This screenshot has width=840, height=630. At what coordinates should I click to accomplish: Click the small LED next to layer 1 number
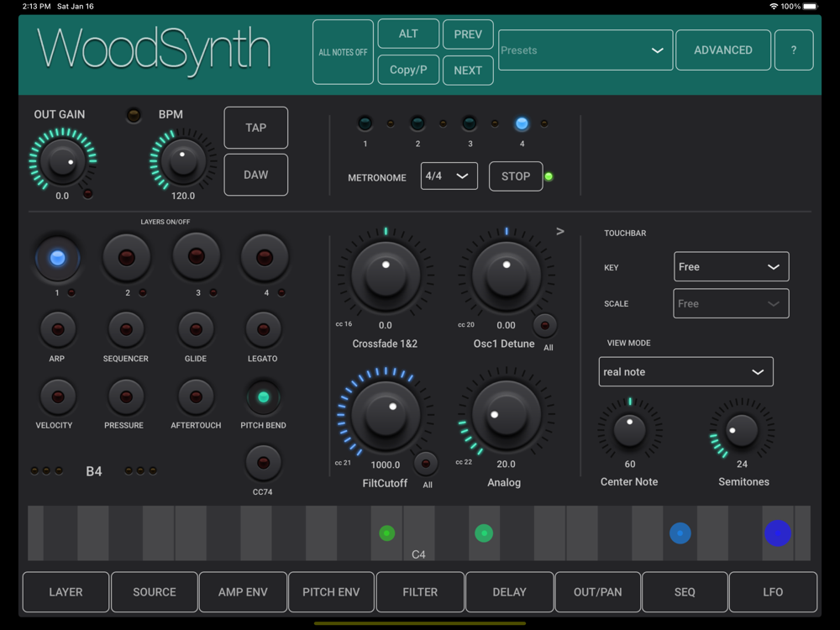(x=71, y=292)
